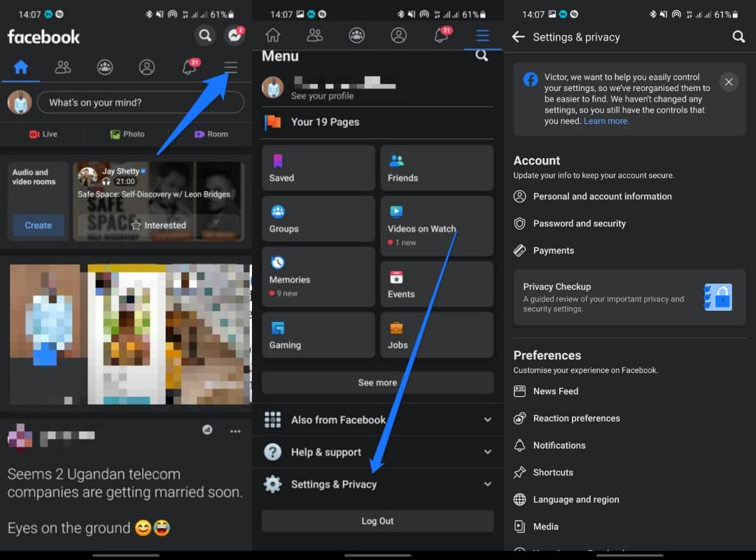Screen dimensions: 756x560
Task: Open Profile icon in Menu screen top bar
Action: click(x=399, y=35)
